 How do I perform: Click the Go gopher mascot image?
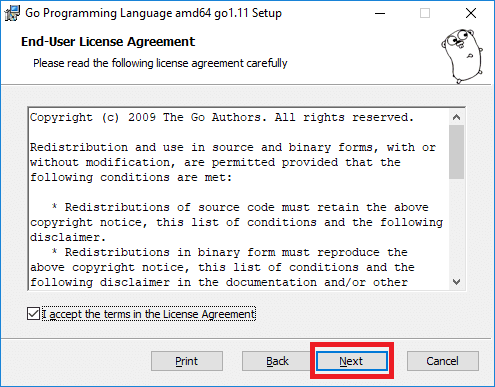coord(462,56)
